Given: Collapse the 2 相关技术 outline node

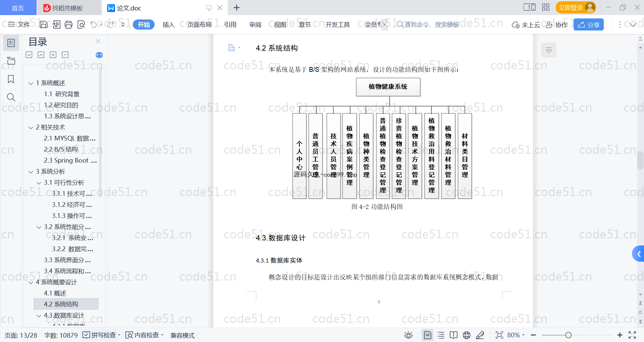Looking at the screenshot, I should click(x=31, y=127).
